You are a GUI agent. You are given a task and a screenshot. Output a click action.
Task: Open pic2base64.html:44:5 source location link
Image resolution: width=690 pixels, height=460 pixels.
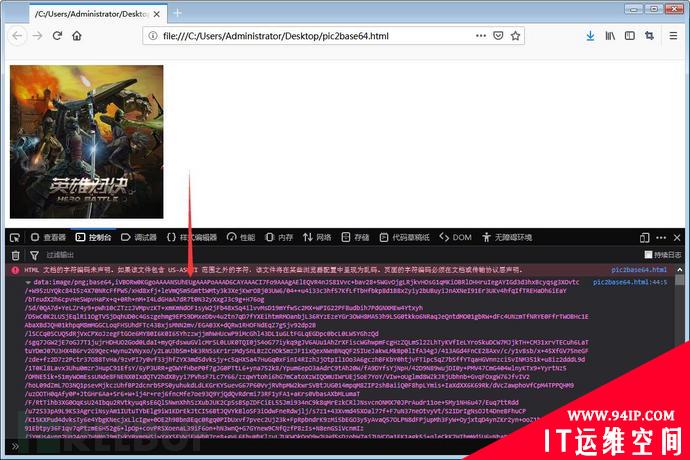pos(630,282)
